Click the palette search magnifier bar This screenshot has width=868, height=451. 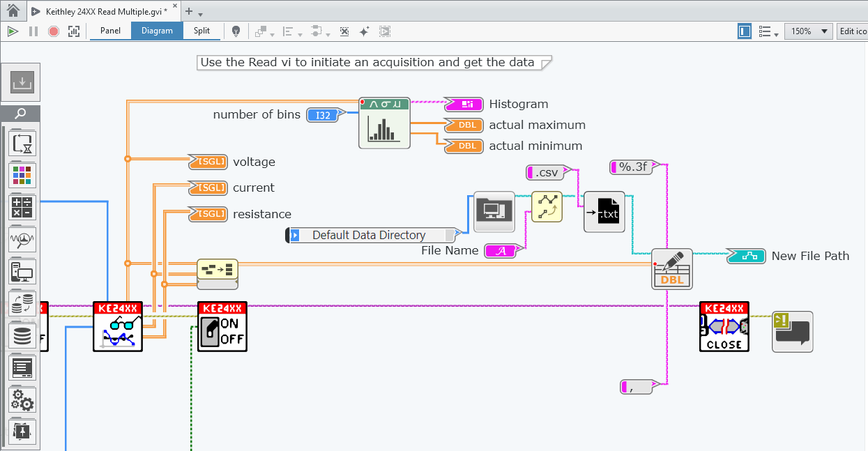pos(21,114)
